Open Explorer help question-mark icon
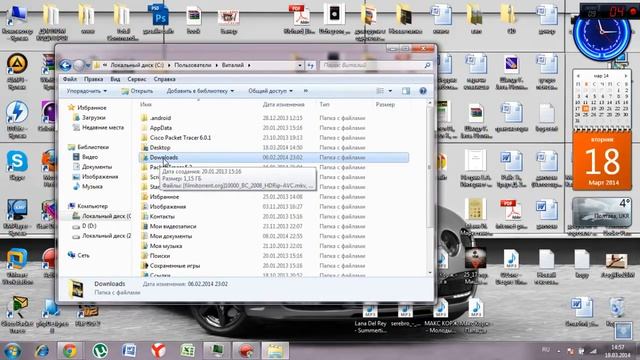 pyautogui.click(x=423, y=91)
